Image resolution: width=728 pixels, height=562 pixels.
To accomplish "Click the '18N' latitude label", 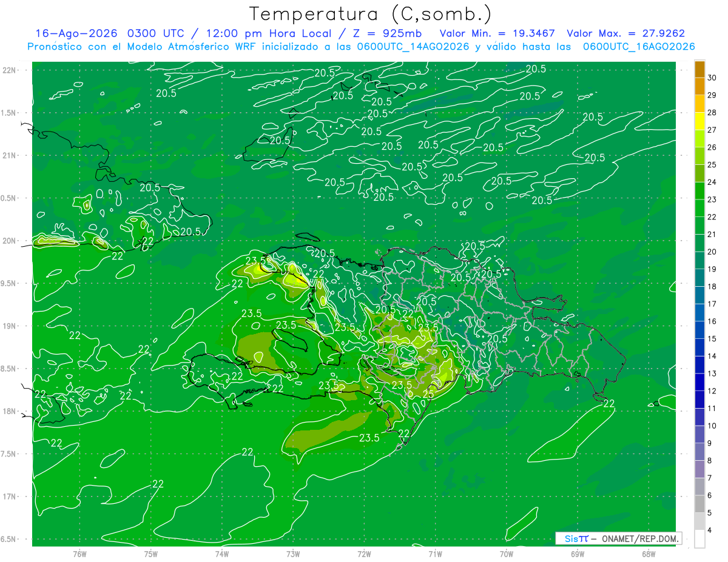I will 10,411.
